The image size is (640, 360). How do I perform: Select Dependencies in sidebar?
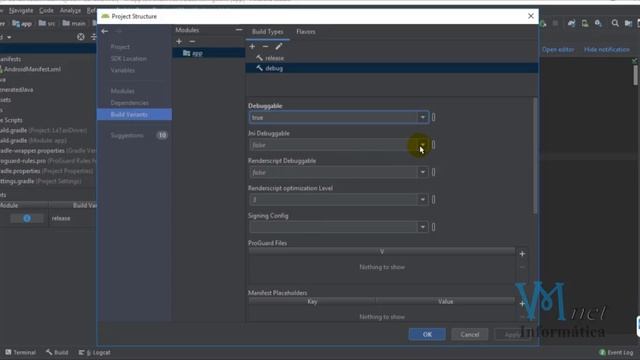[x=129, y=103]
